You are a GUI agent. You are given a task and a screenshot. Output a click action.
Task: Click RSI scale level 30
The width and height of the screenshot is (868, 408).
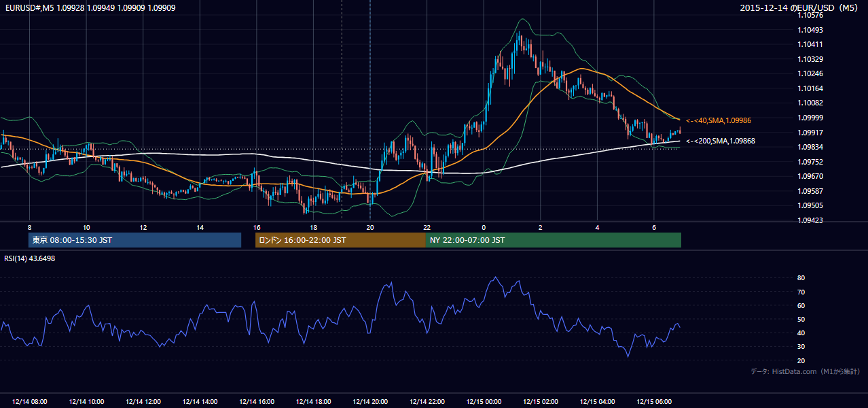pyautogui.click(x=801, y=347)
